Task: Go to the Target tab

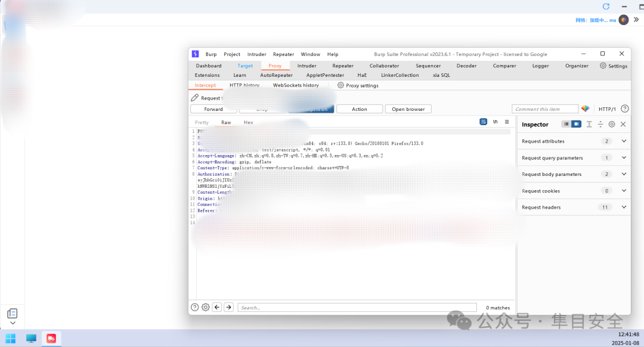Action: click(x=245, y=66)
